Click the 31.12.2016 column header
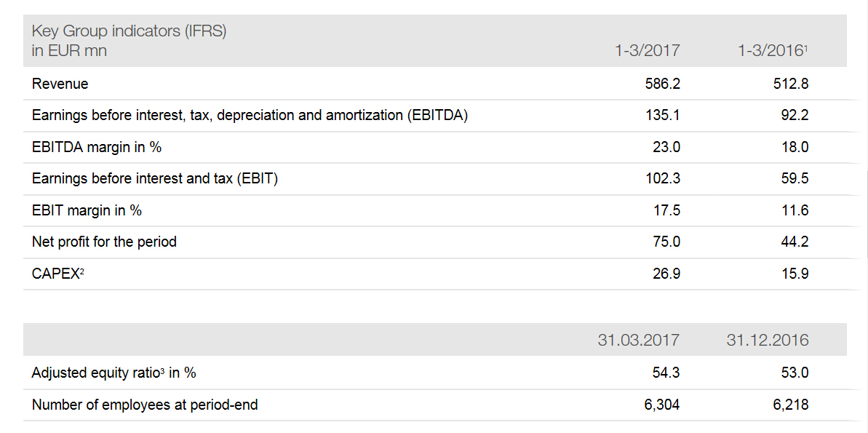 click(x=768, y=340)
